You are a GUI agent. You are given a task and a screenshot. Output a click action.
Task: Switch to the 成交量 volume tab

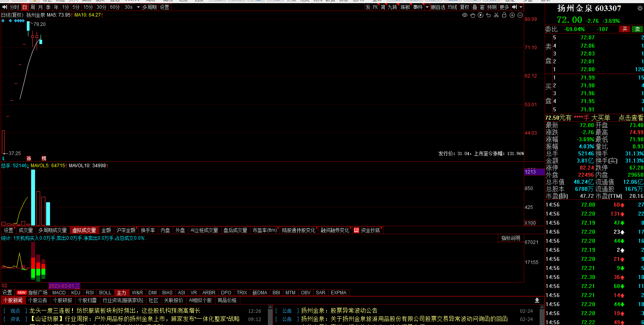[x=26, y=230]
